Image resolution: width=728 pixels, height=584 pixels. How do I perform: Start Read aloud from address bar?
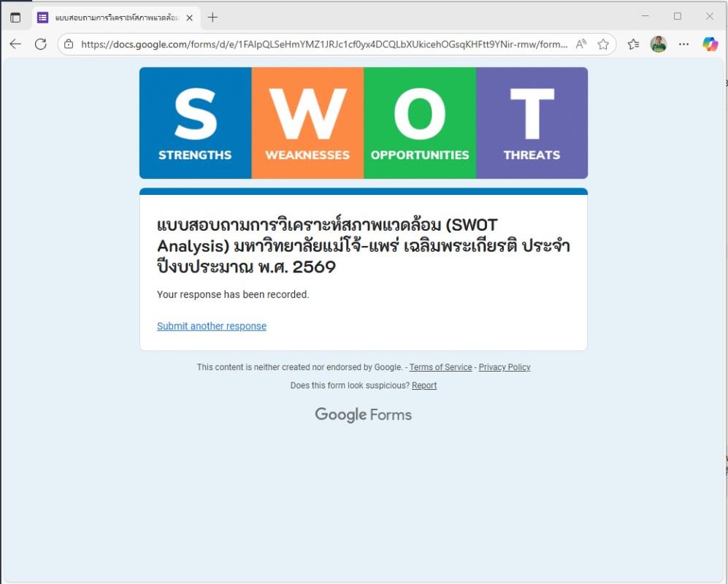(x=581, y=44)
